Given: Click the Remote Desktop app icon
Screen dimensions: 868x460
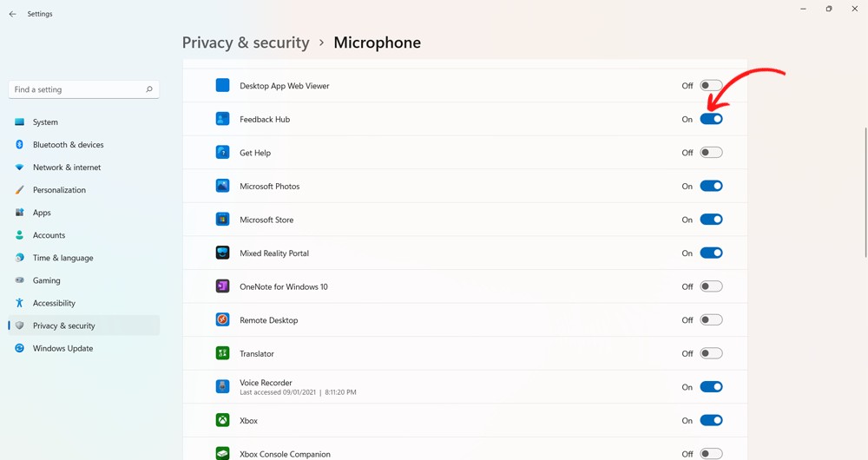Looking at the screenshot, I should (222, 320).
